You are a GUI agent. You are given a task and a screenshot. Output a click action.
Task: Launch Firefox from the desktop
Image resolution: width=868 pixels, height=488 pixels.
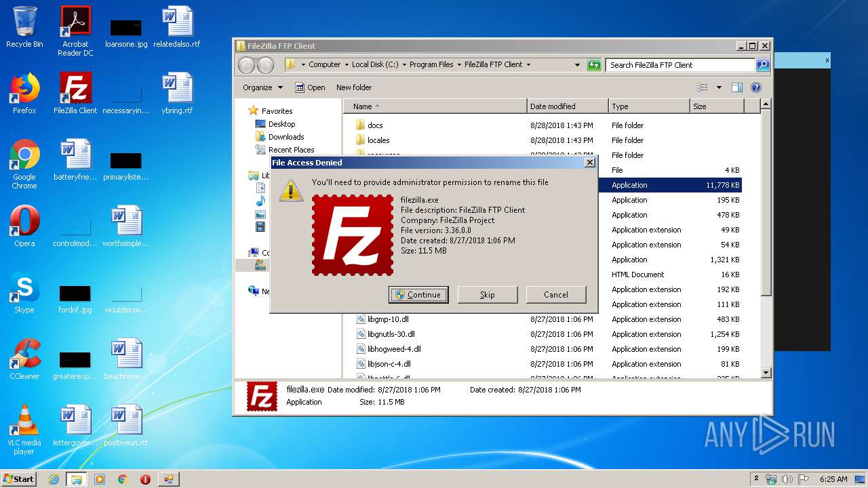click(24, 94)
